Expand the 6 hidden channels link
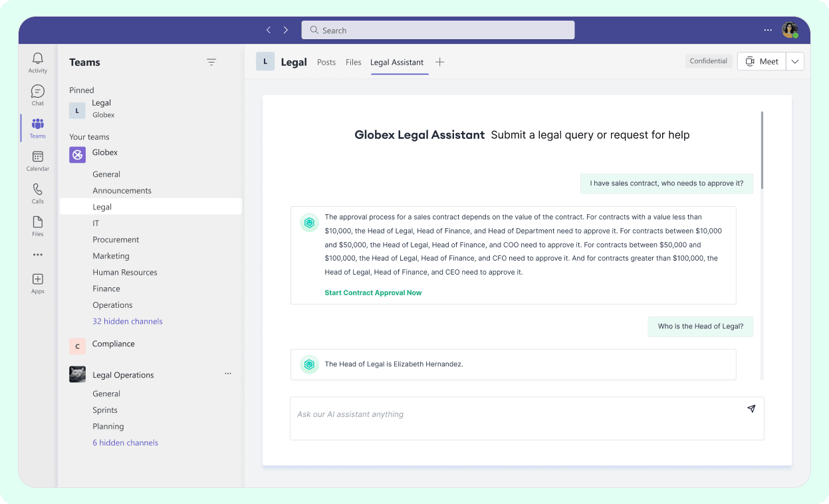Viewport: 829px width, 504px height. (x=126, y=443)
